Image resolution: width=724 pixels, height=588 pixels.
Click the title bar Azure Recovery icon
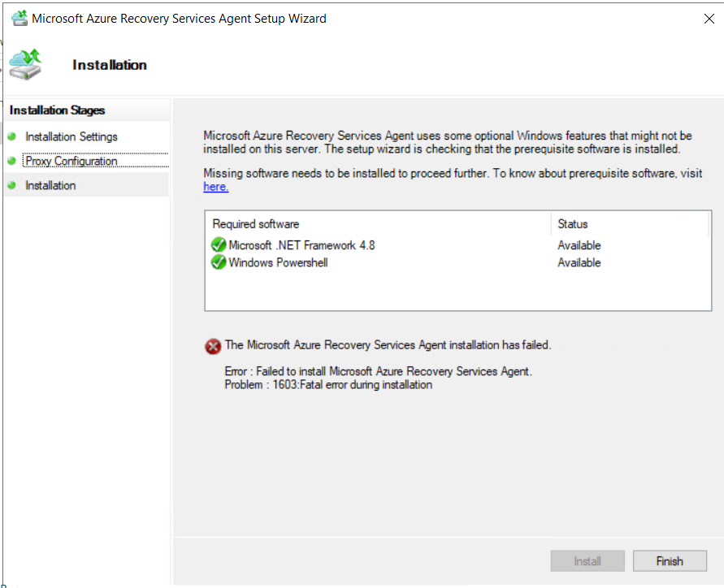click(x=20, y=19)
